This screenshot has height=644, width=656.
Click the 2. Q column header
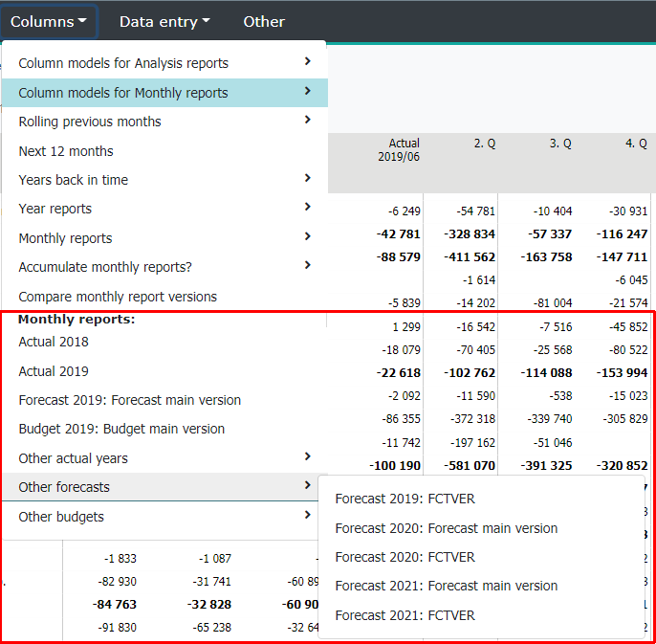click(x=485, y=144)
